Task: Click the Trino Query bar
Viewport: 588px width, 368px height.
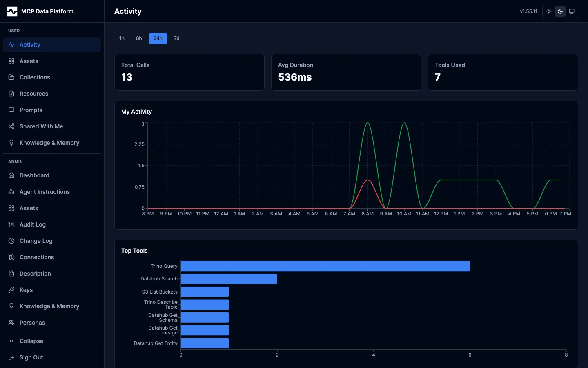Action: [x=325, y=266]
